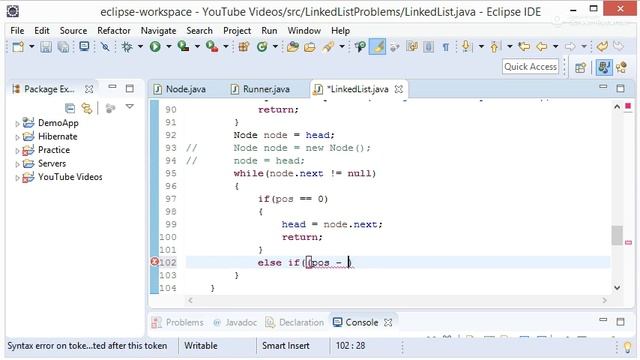Click the Forward navigation arrow icon

(x=571, y=47)
